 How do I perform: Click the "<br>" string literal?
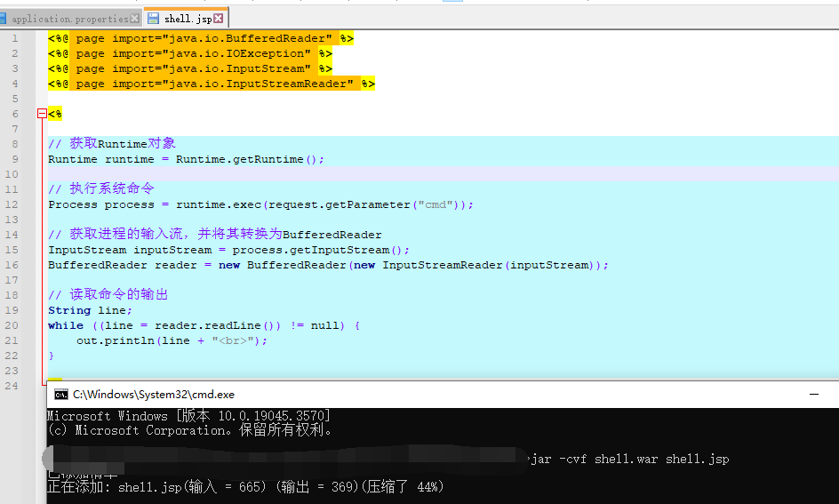point(232,340)
